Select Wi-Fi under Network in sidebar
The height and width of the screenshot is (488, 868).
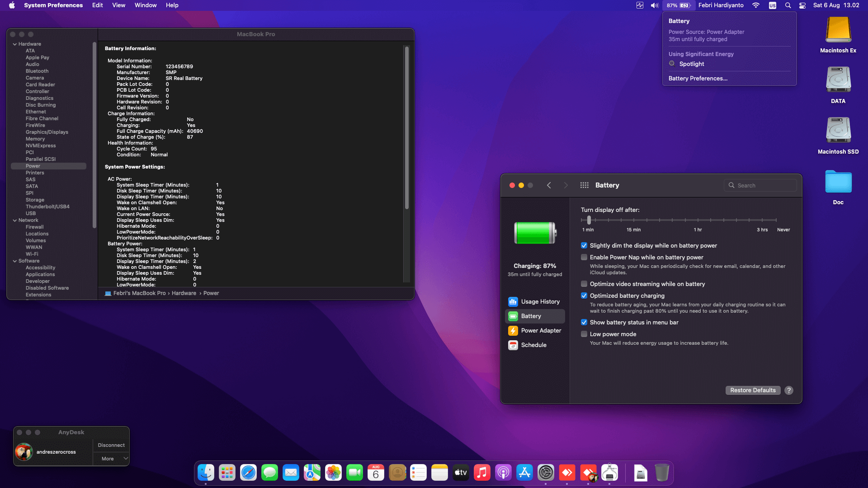pos(32,254)
